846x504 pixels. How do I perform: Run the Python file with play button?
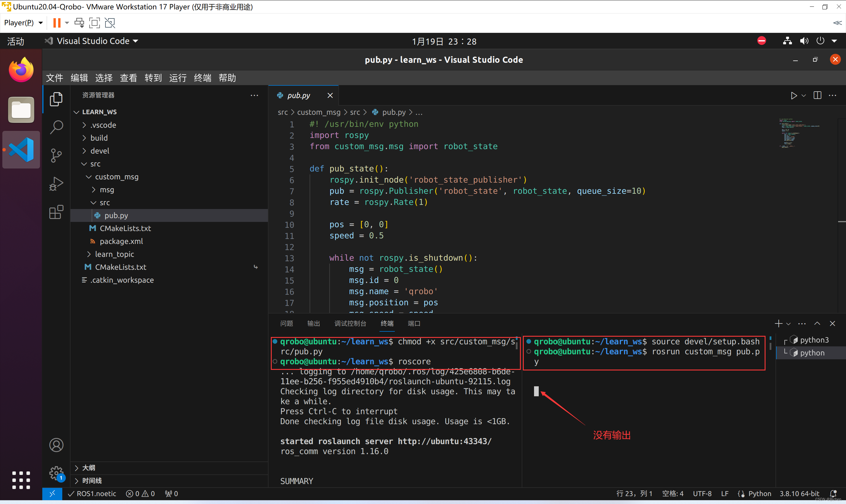pyautogui.click(x=794, y=96)
